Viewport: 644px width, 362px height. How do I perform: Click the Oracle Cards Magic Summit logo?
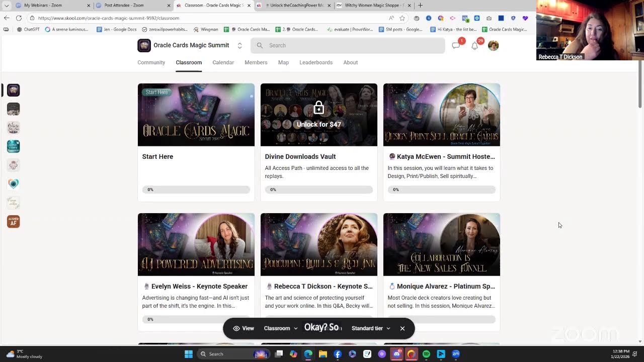coord(144,45)
